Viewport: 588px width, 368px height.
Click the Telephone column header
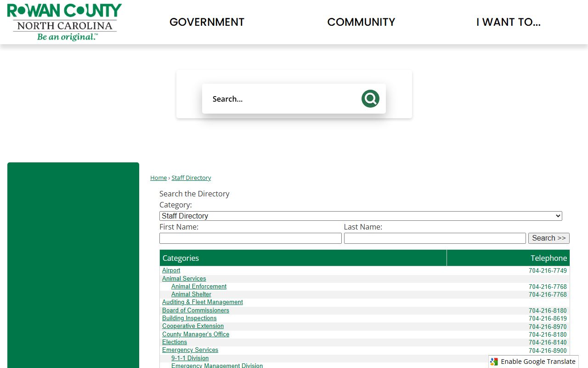[509, 258]
